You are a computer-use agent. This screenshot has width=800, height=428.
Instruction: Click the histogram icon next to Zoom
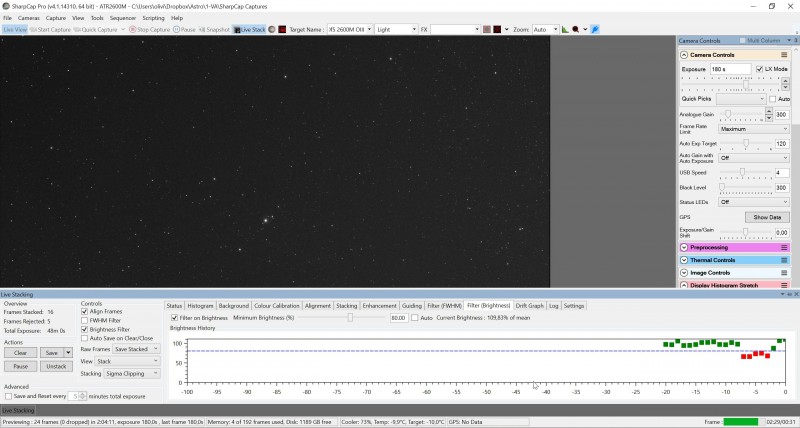coord(565,30)
